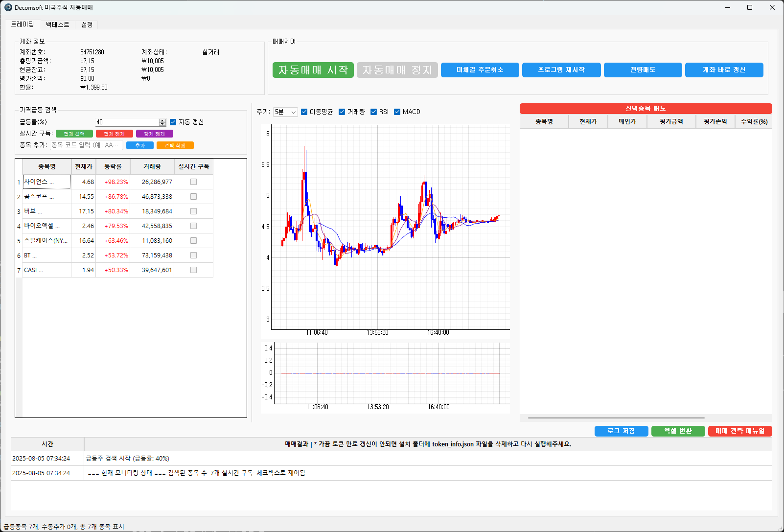The height and width of the screenshot is (532, 784).
Task: Check subscription box for 버브 row
Action: (193, 211)
